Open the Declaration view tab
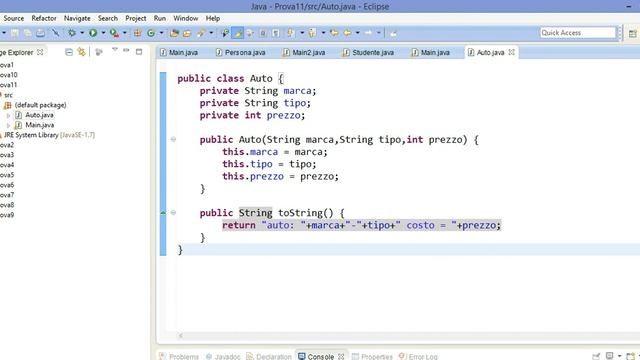Image resolution: width=640 pixels, height=360 pixels. click(269, 357)
